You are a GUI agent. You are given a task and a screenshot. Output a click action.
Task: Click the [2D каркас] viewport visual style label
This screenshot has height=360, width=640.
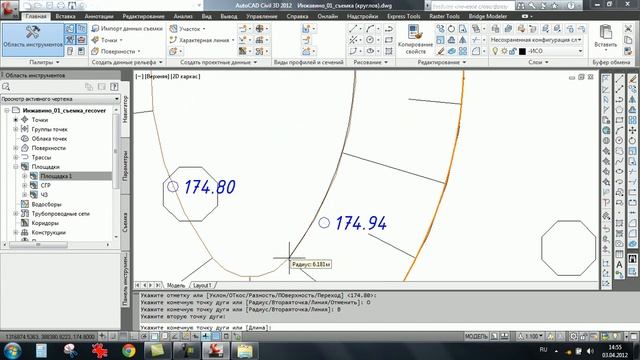[185, 76]
